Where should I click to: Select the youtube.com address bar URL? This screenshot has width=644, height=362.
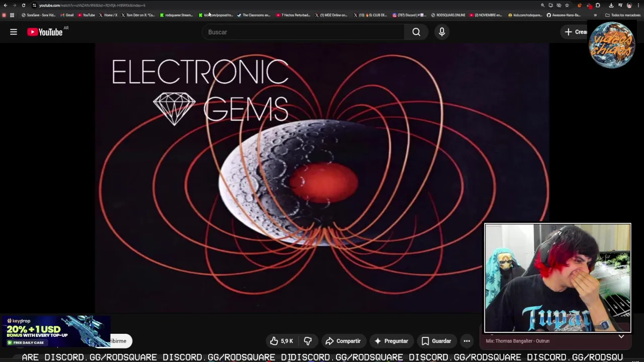click(x=92, y=5)
